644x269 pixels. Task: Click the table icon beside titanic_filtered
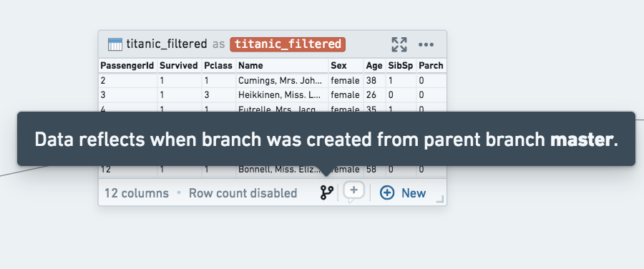coord(115,44)
